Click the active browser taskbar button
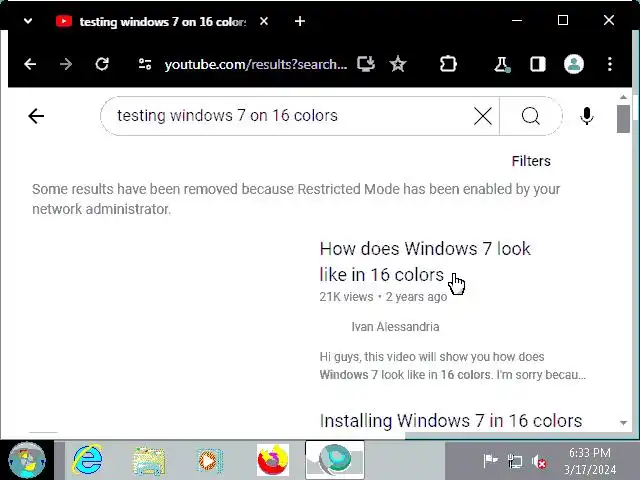This screenshot has height=480, width=640. coord(335,460)
